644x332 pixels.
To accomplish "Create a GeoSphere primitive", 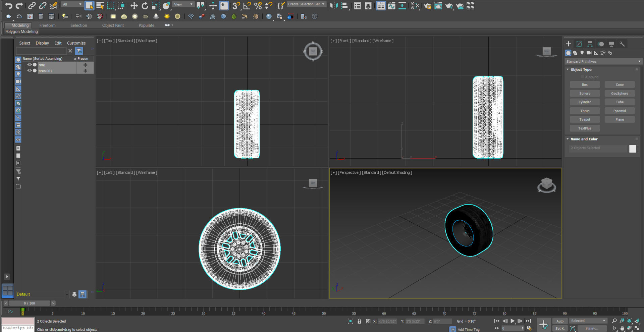I will point(620,93).
